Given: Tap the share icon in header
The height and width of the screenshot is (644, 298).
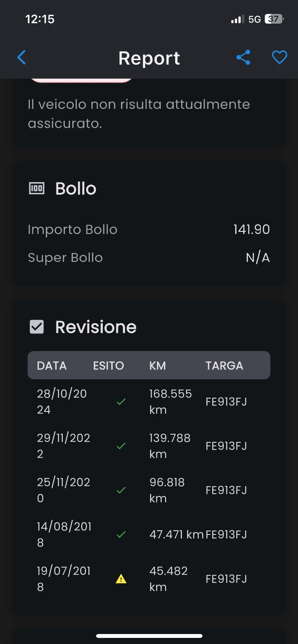Looking at the screenshot, I should (243, 57).
